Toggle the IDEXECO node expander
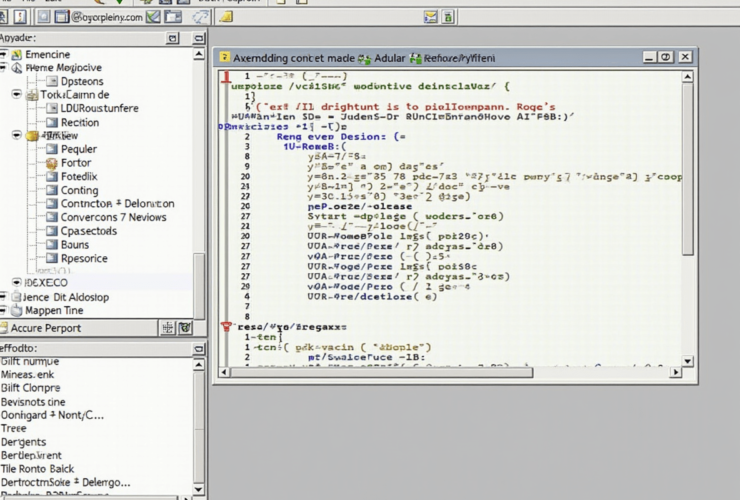 coord(17,282)
